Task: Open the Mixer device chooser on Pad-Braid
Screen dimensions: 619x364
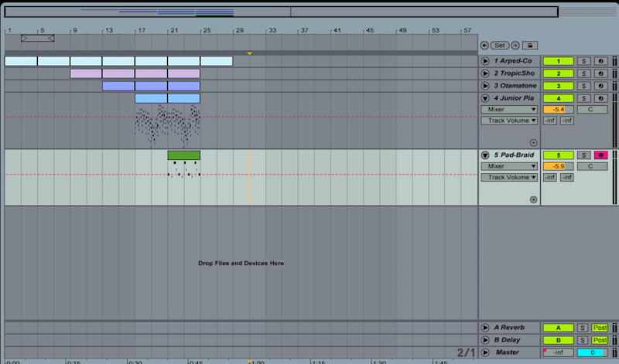Action: 509,166
